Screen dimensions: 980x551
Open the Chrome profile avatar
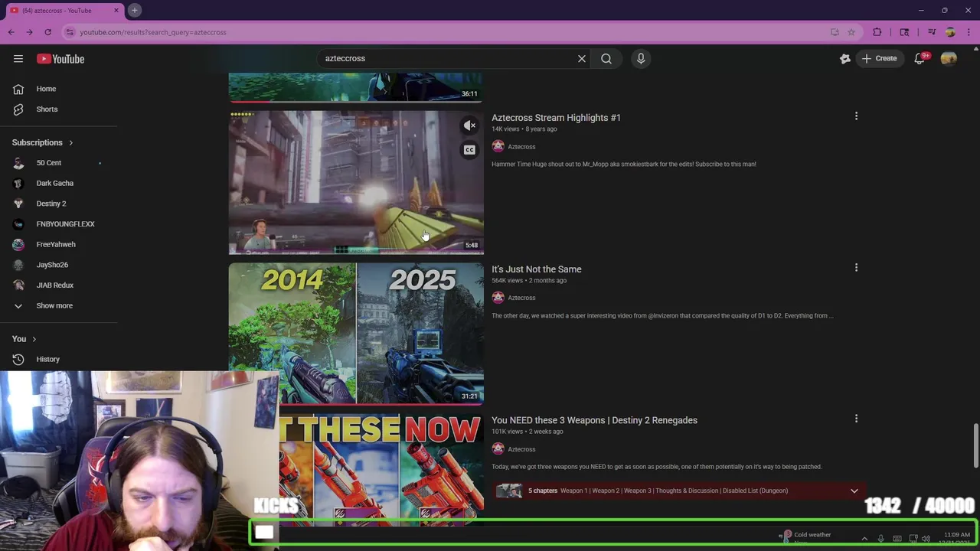[950, 32]
